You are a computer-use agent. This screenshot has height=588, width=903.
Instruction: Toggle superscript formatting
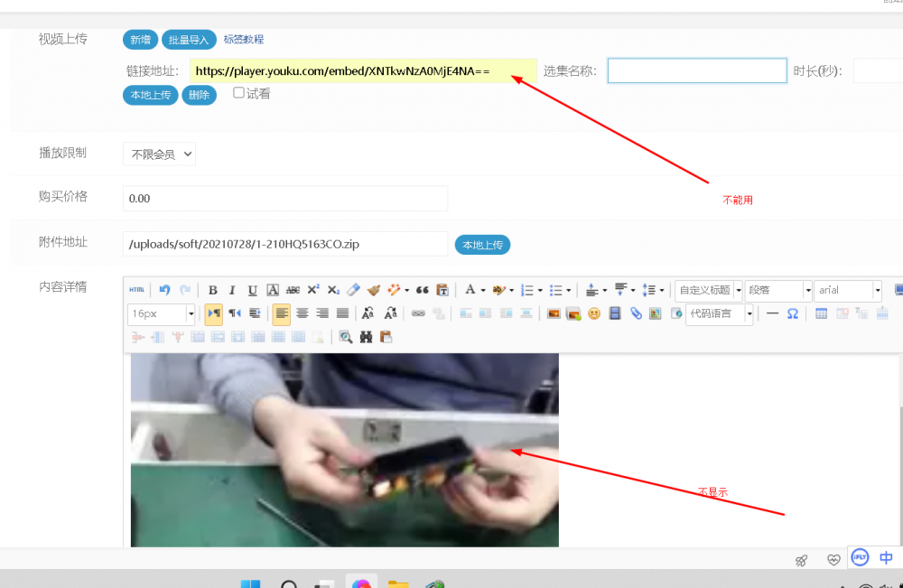click(x=312, y=290)
